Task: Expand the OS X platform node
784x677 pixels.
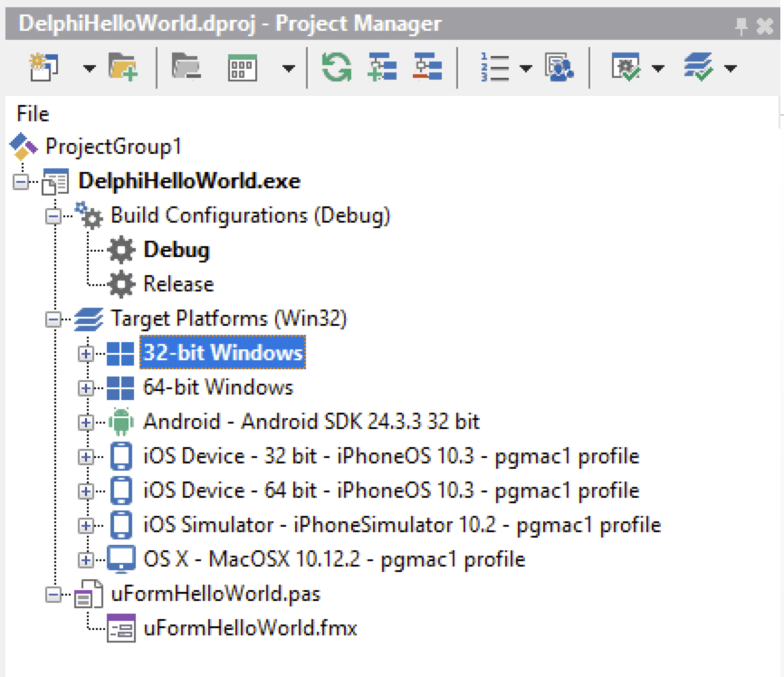Action: tap(86, 560)
